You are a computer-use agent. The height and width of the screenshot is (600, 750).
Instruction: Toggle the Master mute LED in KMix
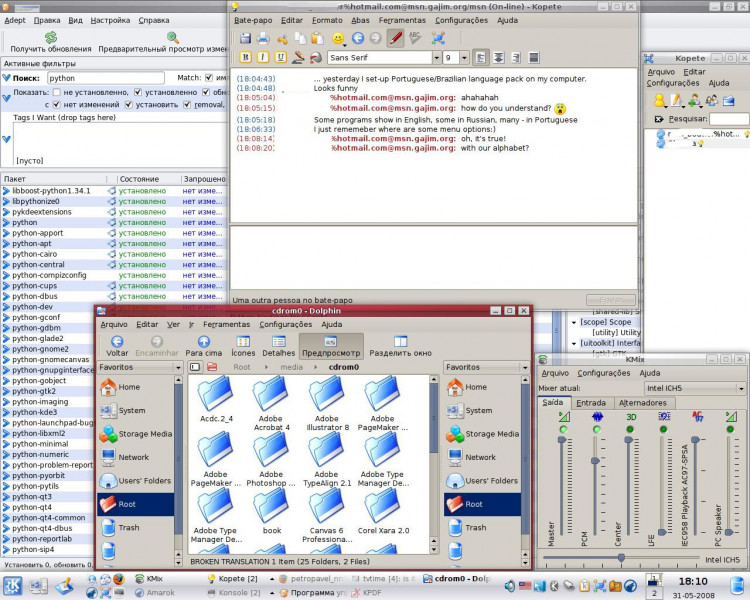tap(563, 429)
